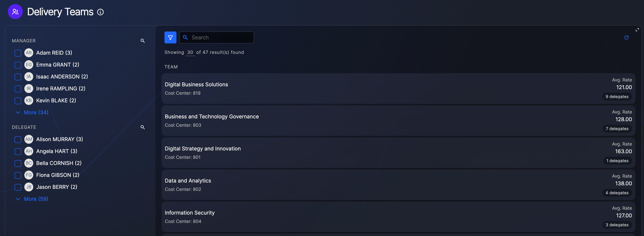
Task: Open the Delegate filter search icon
Action: coord(143,127)
